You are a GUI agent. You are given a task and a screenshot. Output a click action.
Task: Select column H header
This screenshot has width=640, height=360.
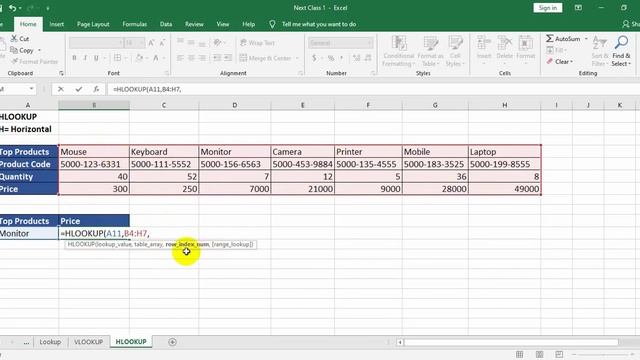coord(504,105)
